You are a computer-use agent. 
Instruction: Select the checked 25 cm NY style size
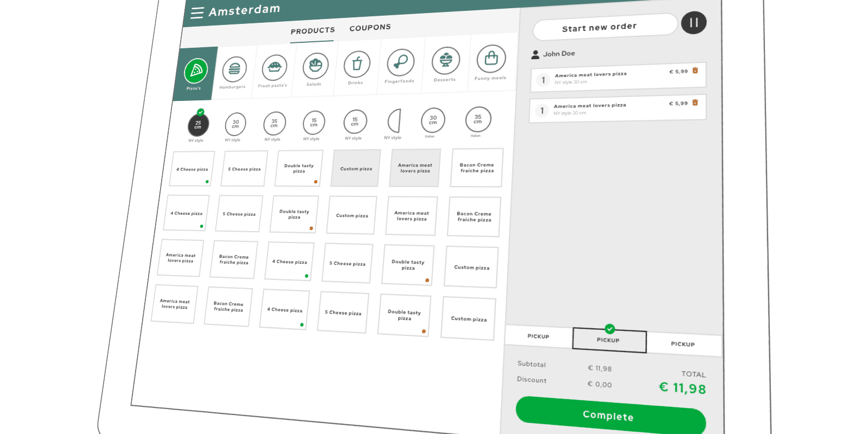(198, 125)
